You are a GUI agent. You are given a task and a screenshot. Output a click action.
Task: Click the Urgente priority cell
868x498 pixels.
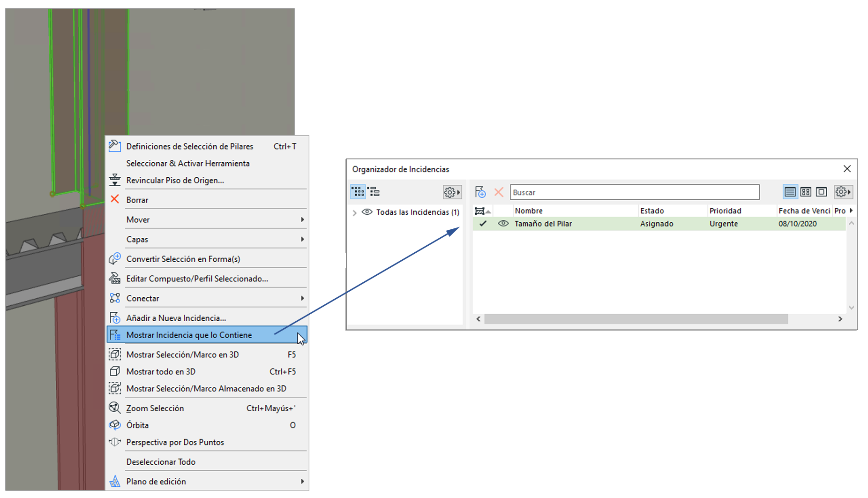coord(724,224)
